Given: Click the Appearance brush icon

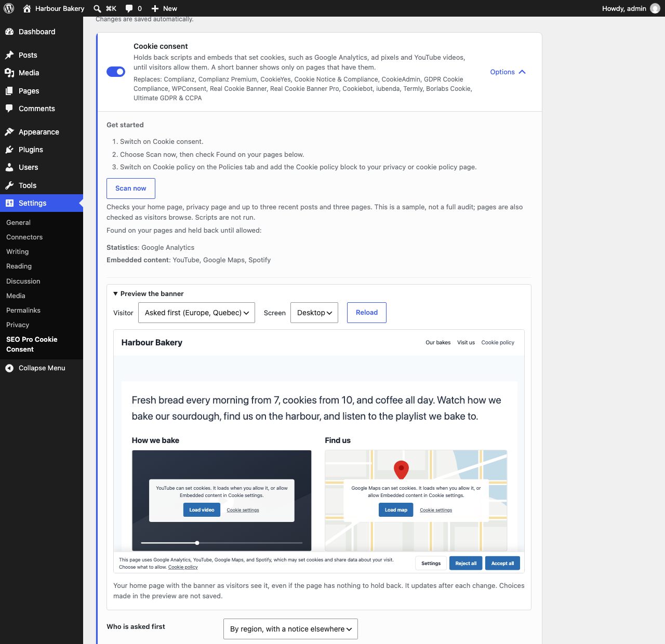Looking at the screenshot, I should point(9,132).
